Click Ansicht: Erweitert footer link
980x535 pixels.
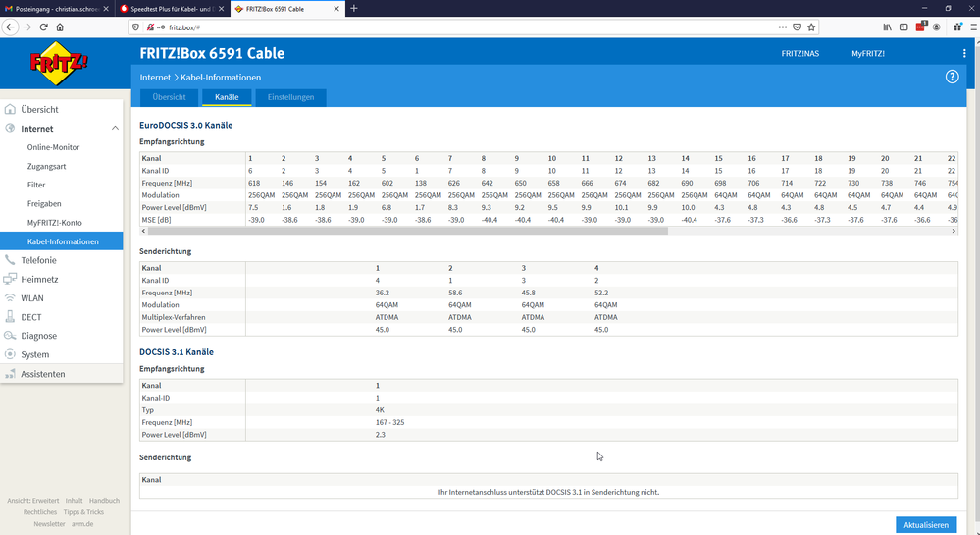(x=33, y=501)
